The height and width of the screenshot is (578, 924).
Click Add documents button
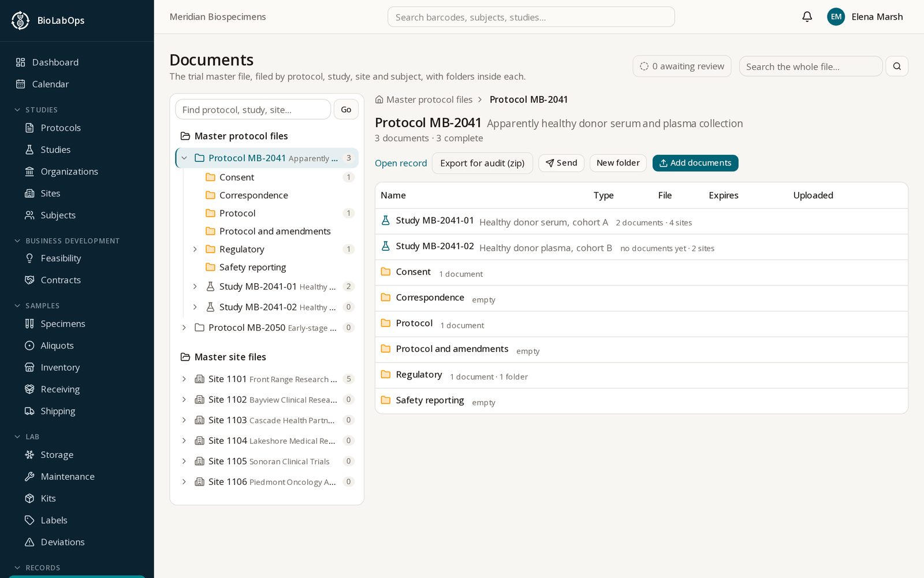(x=695, y=163)
